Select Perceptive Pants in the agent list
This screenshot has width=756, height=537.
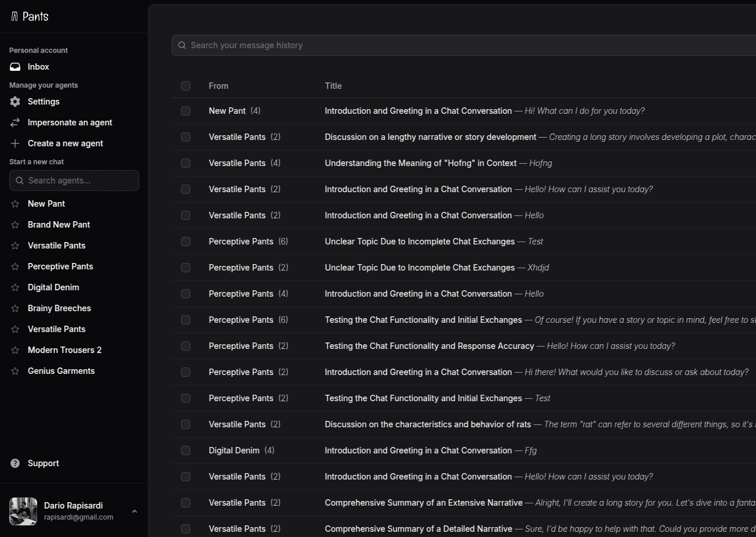tap(60, 266)
